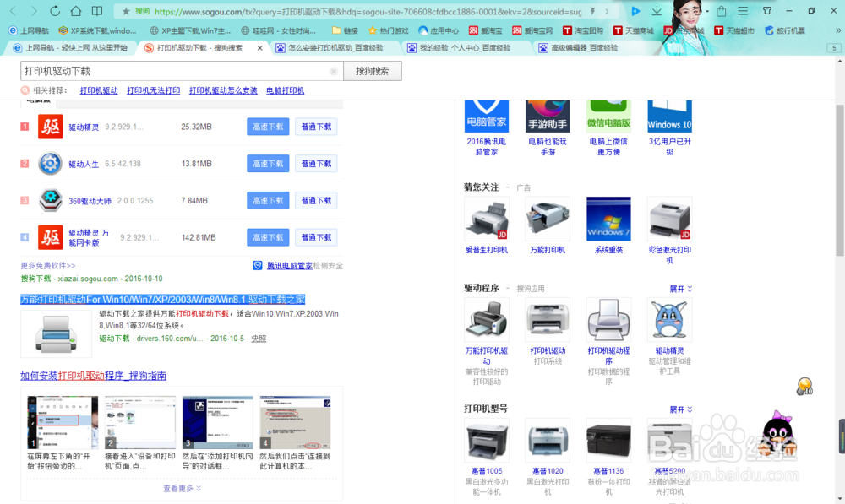Click 高速下载 for 驱动精灵 9.2.929
This screenshot has width=845, height=504.
click(268, 127)
